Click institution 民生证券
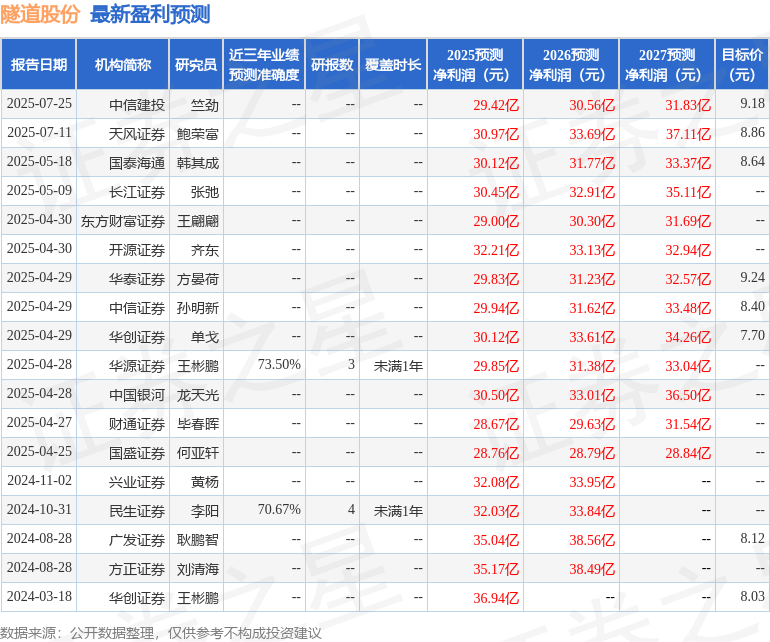Screen dimensions: 770x642 pyautogui.click(x=137, y=510)
